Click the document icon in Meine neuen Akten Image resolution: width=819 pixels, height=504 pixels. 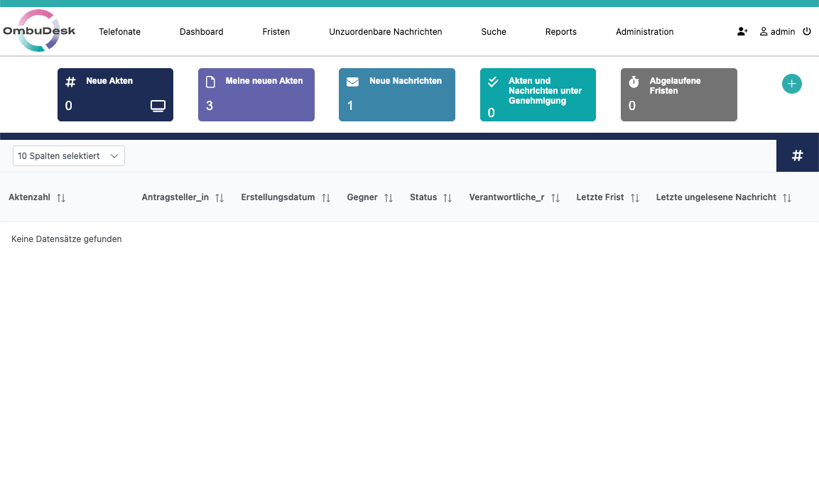point(210,82)
